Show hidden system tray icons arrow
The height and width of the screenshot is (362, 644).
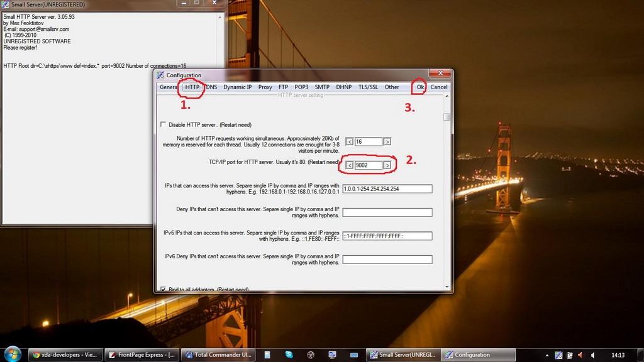tap(547, 356)
